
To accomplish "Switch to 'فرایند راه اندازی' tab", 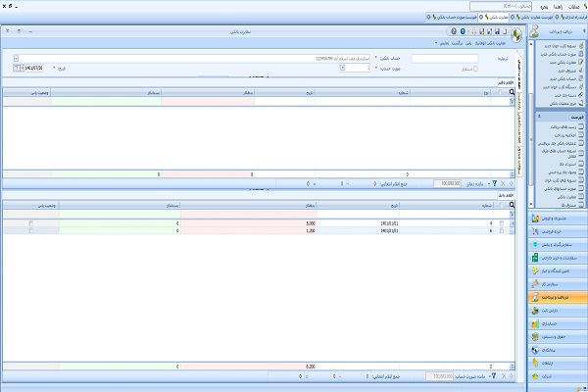I will tap(570, 18).
